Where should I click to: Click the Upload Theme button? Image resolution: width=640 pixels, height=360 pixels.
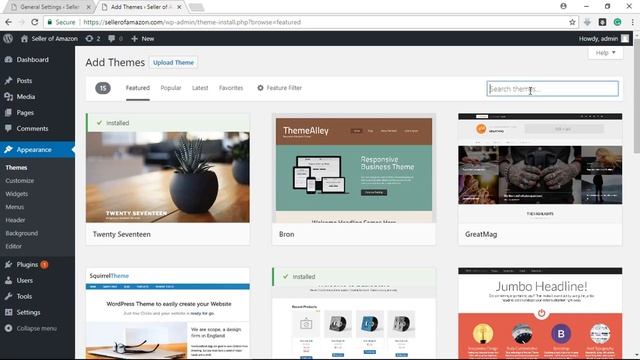[x=173, y=62]
